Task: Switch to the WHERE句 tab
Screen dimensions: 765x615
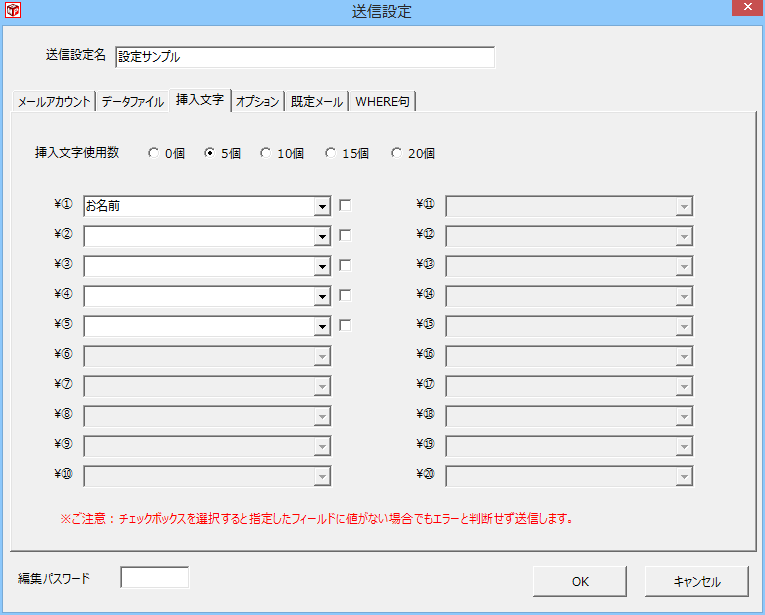Action: pos(382,101)
